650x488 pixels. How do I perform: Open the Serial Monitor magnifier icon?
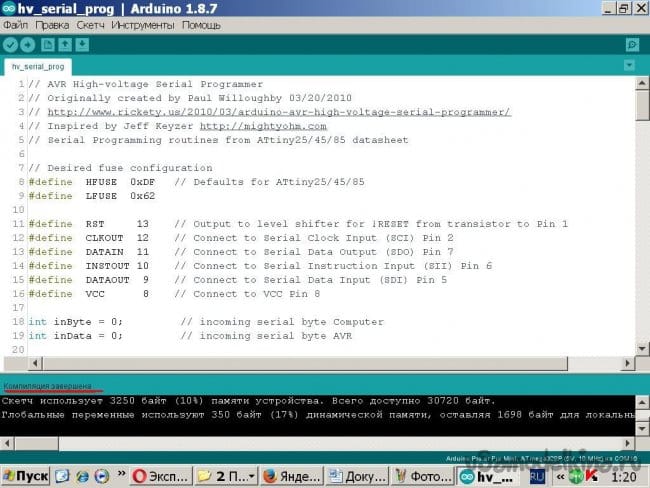632,45
